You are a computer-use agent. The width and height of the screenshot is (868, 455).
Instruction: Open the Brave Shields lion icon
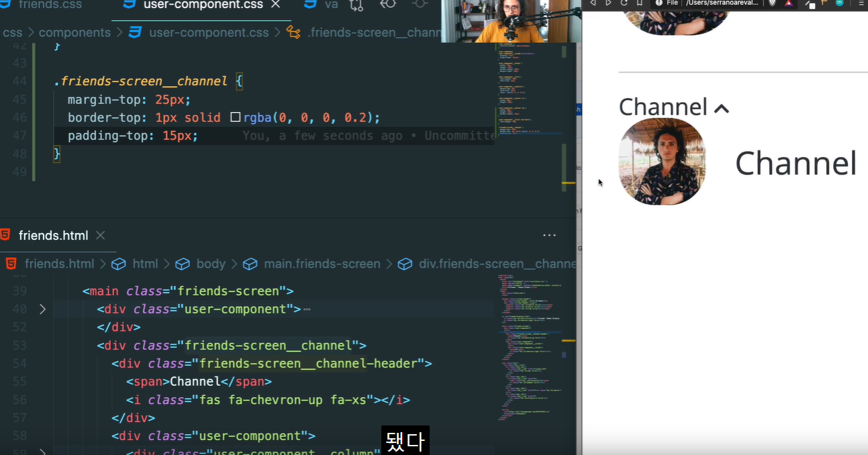[772, 3]
